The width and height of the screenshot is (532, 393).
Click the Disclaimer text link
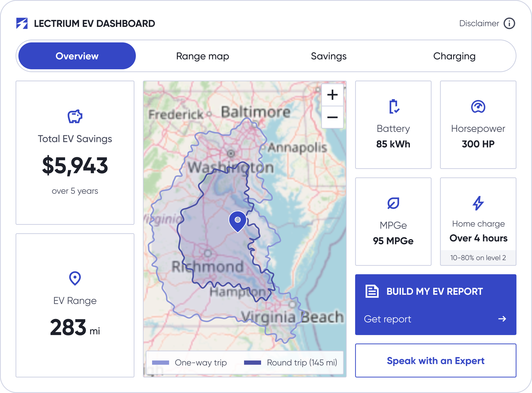479,23
